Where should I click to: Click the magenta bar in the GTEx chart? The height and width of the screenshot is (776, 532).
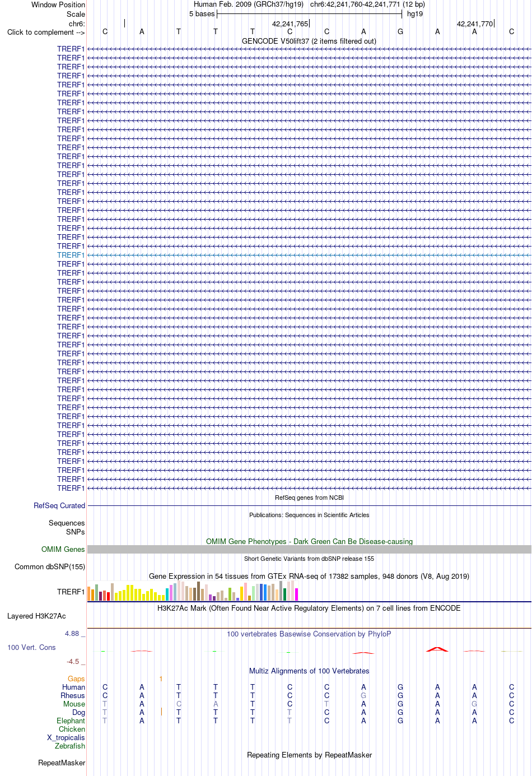point(297,594)
